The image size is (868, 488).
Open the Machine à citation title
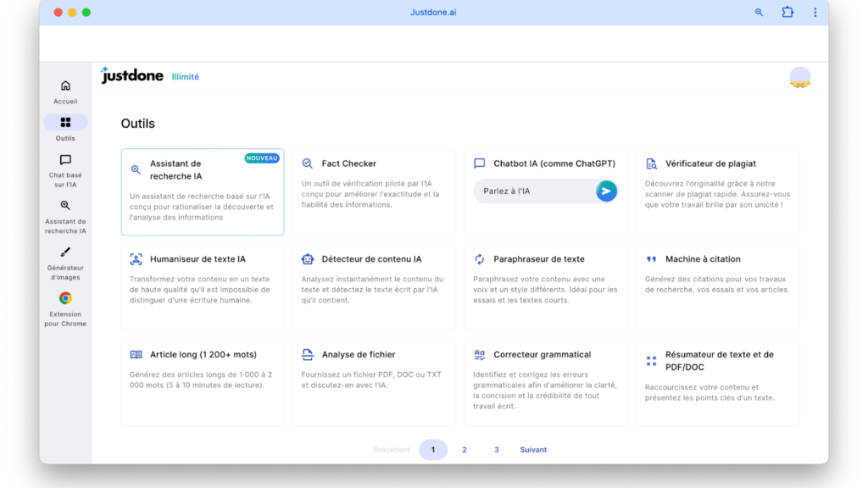[703, 259]
